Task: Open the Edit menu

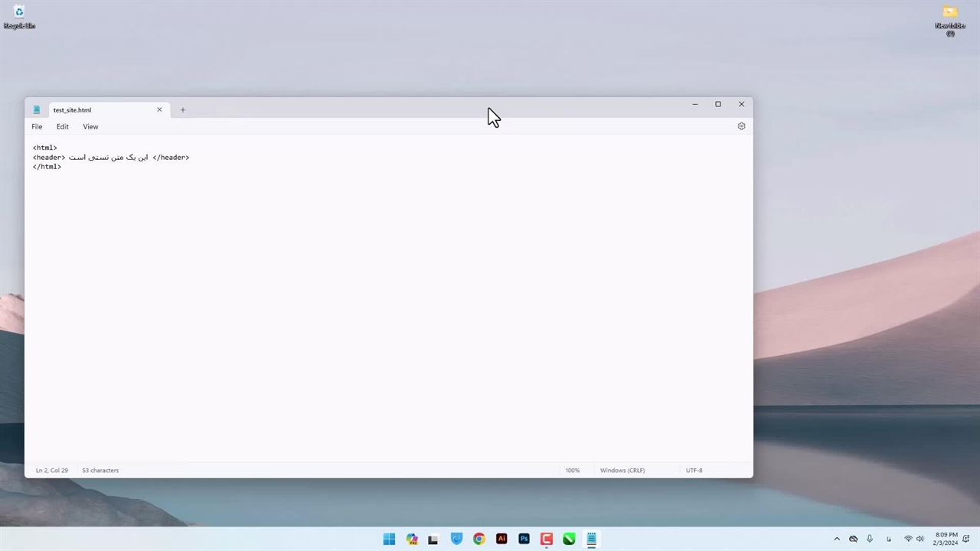Action: click(63, 127)
